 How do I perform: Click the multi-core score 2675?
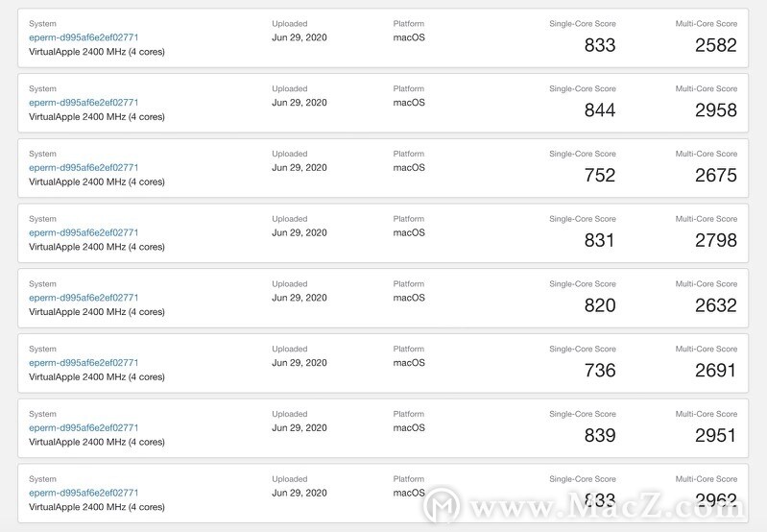[715, 175]
